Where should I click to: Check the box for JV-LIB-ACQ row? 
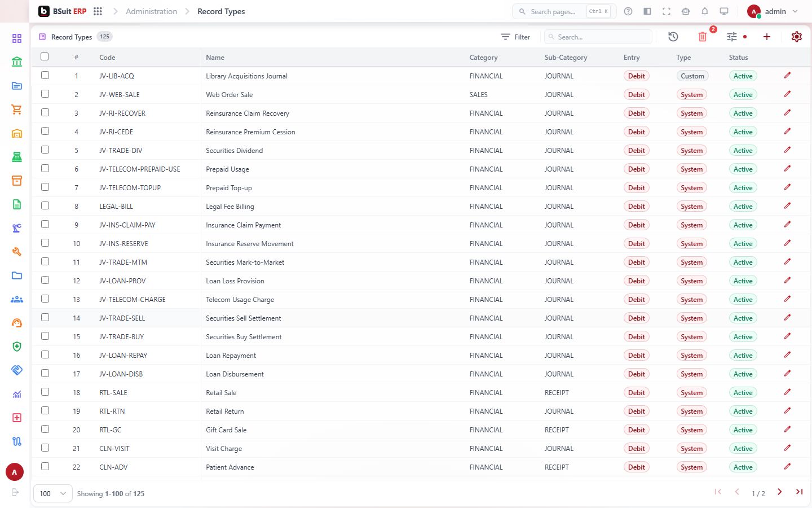(45, 75)
